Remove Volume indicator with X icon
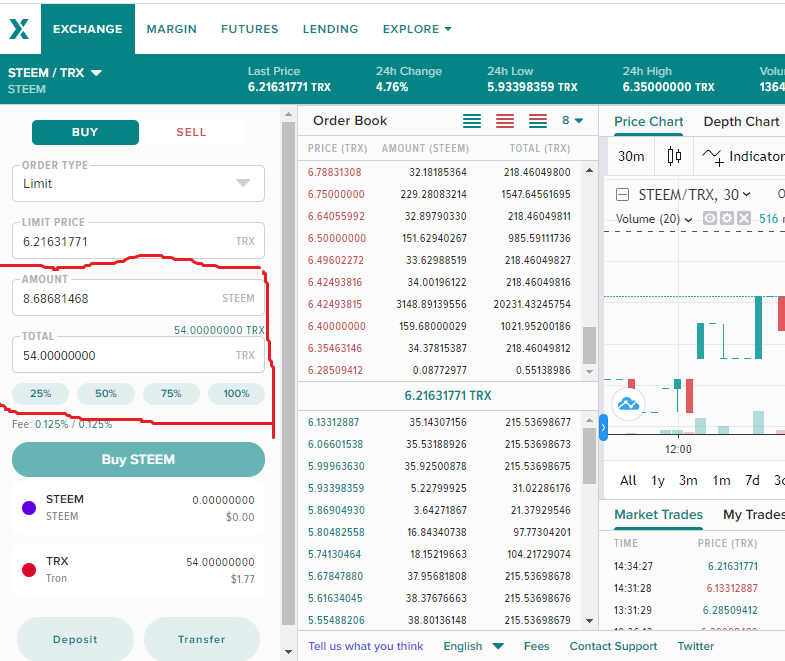The image size is (785, 661). point(744,218)
